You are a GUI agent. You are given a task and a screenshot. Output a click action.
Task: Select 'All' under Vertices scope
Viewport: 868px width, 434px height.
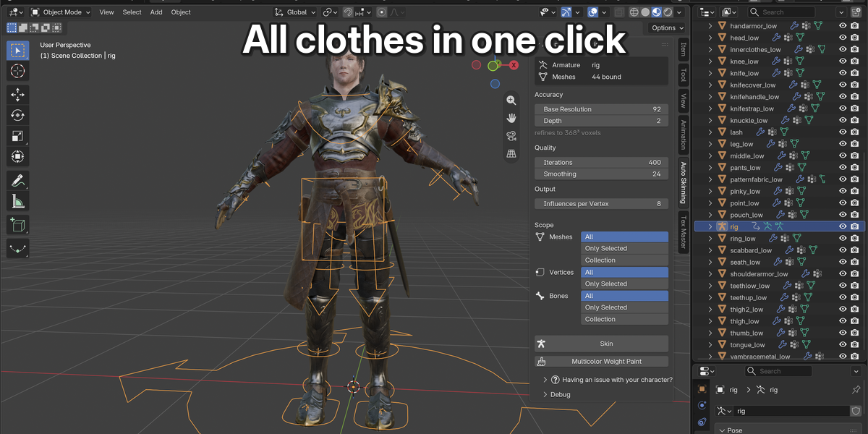tap(624, 272)
